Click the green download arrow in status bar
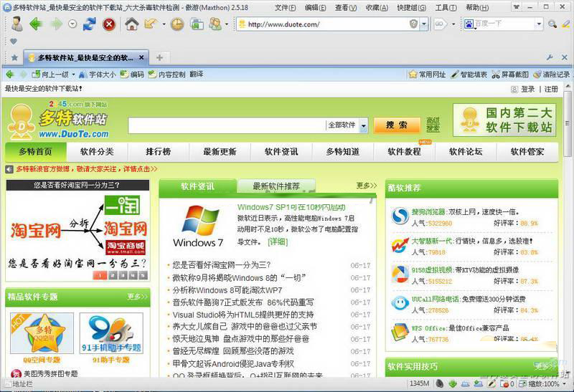Viewport: 574px width, 392px height. [453, 383]
